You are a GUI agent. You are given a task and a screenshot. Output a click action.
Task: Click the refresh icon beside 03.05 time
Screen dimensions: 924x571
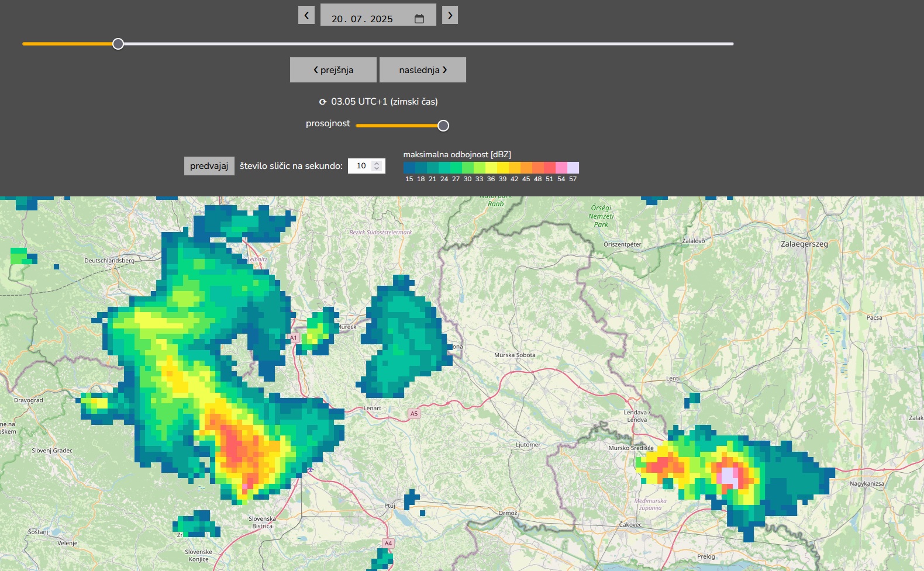pos(322,102)
